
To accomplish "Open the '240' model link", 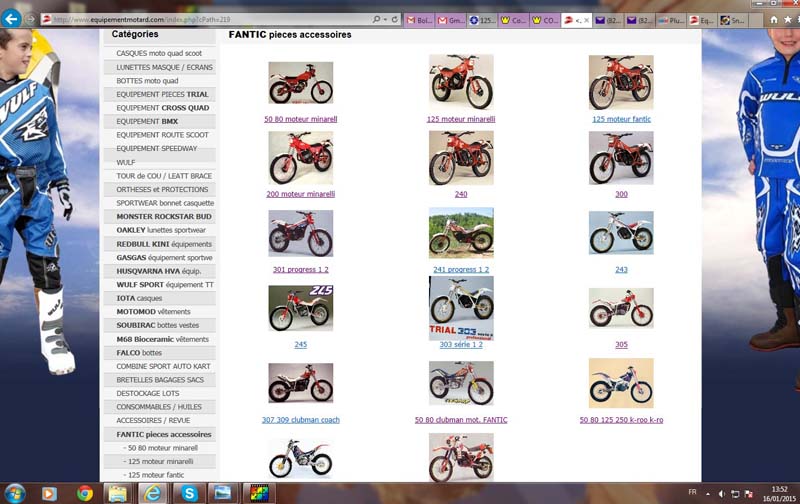I will pyautogui.click(x=461, y=194).
